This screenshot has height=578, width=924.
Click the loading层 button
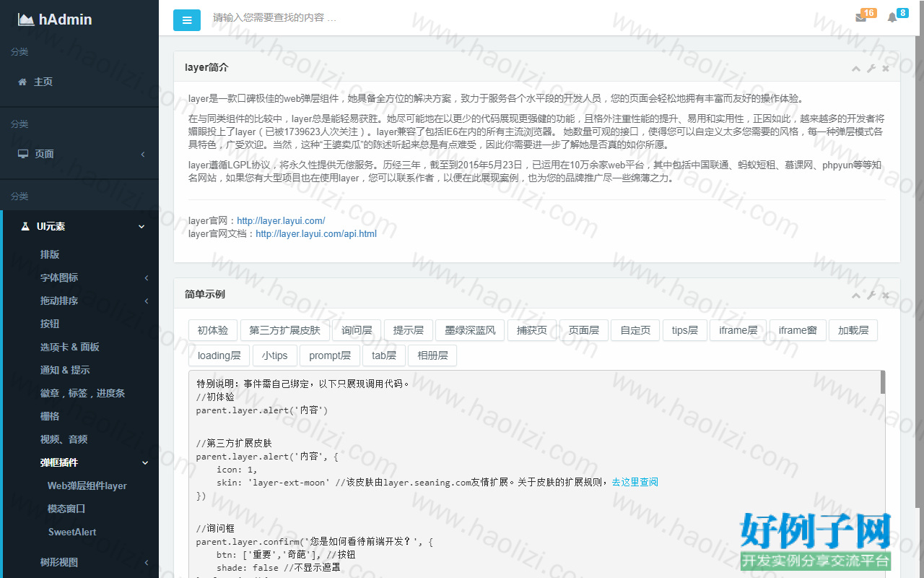point(219,355)
